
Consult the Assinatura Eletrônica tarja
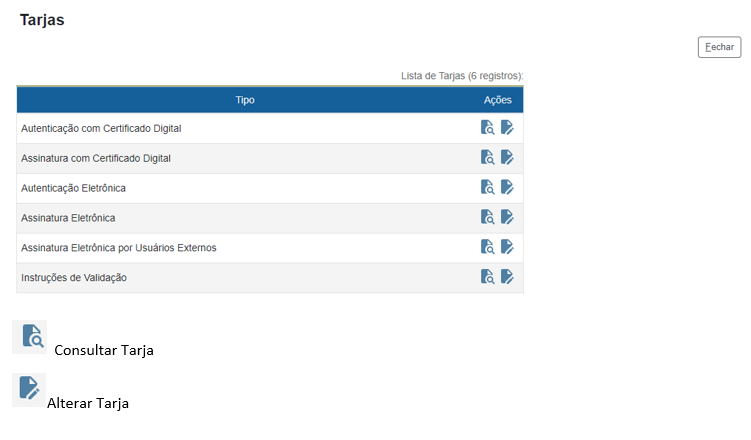point(487,217)
